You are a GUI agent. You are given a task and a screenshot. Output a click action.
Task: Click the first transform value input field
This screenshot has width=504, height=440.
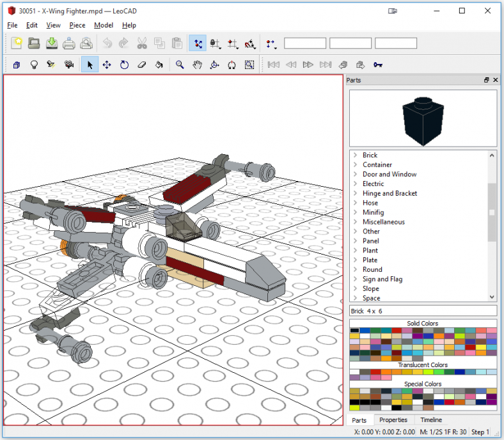click(x=305, y=43)
